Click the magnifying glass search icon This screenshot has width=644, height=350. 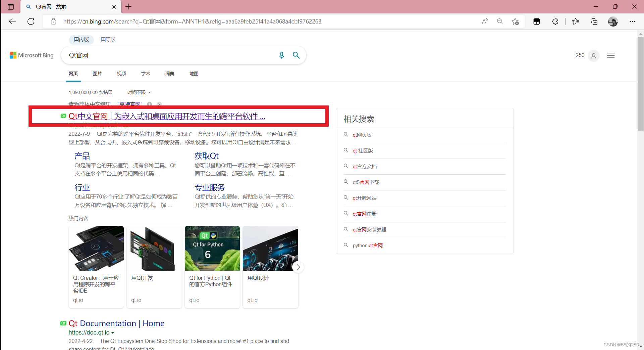click(296, 55)
